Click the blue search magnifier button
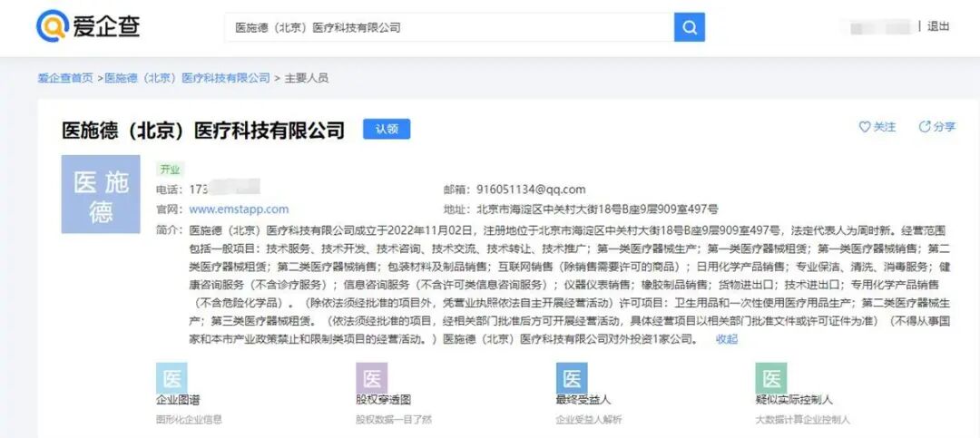This screenshot has width=980, height=438. [690, 27]
